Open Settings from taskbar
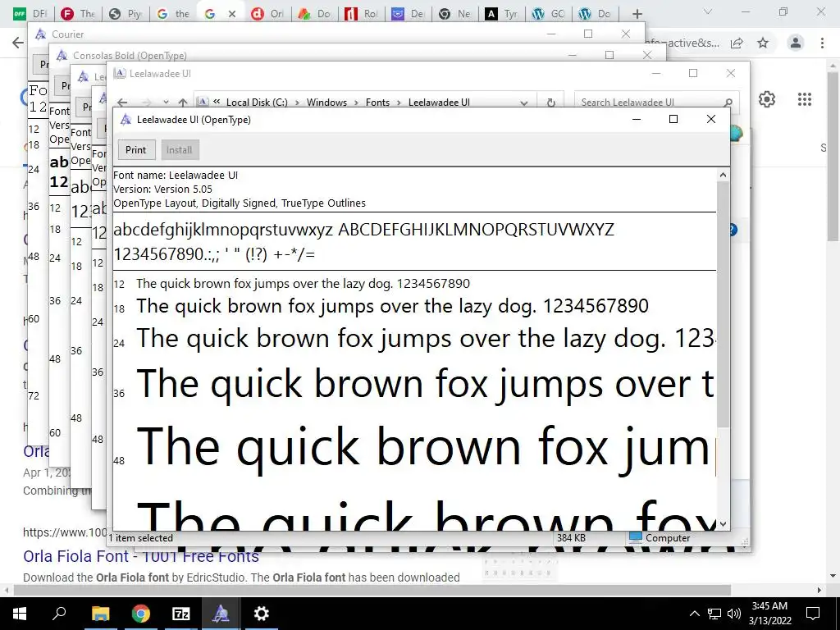The image size is (840, 630). 262,614
